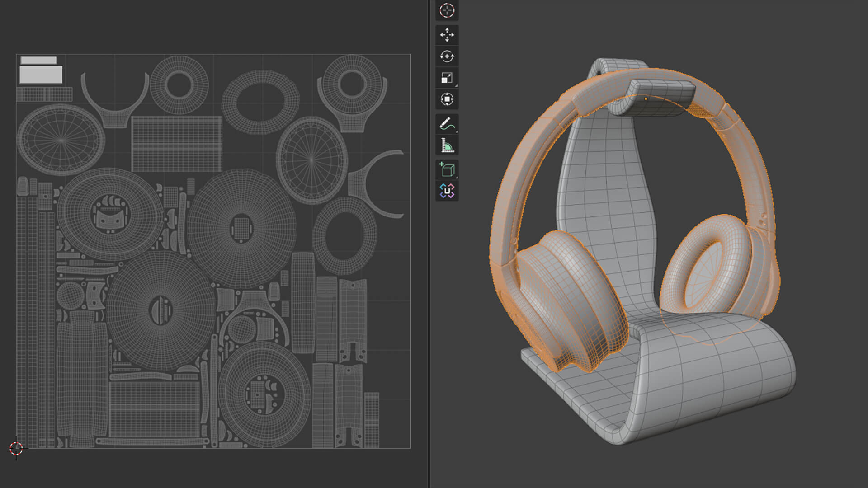Viewport: 868px width, 488px height.
Task: Choose the Rotate tool
Action: (447, 56)
